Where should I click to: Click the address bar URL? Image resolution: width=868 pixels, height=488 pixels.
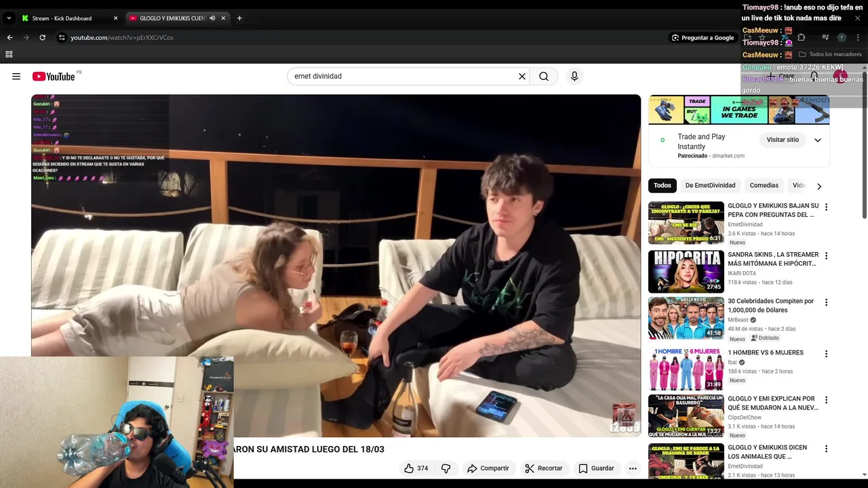click(122, 38)
